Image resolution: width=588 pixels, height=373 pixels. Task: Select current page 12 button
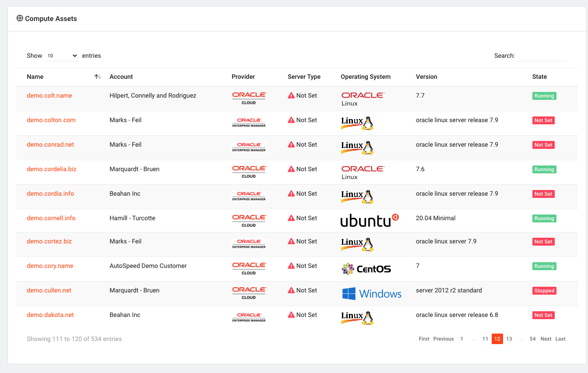click(497, 339)
